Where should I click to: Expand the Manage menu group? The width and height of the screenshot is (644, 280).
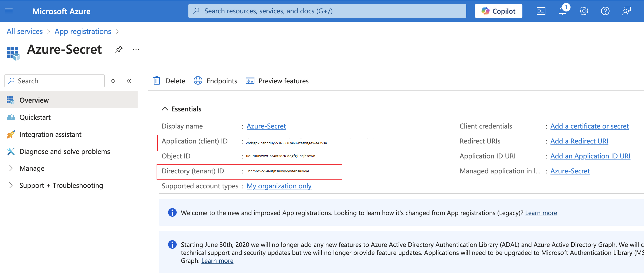(11, 168)
